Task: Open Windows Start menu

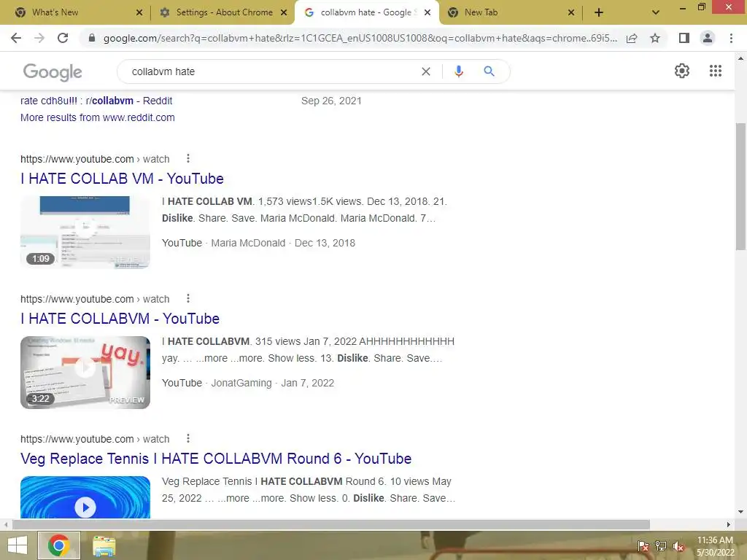Action: (18, 545)
